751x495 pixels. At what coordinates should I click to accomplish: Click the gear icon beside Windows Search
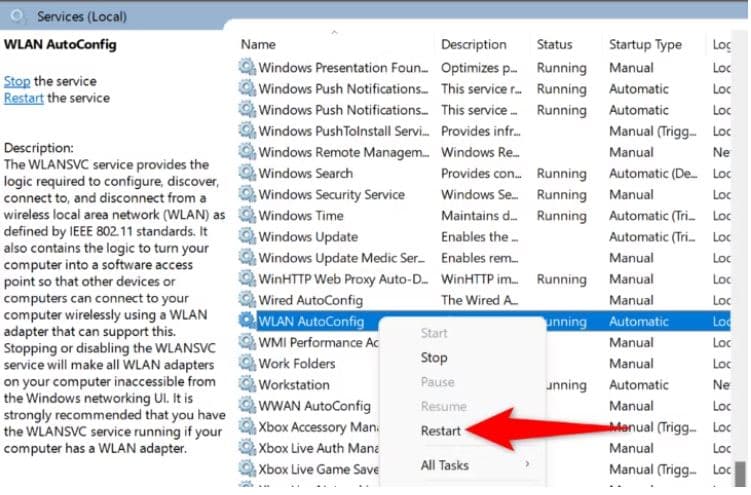point(246,174)
